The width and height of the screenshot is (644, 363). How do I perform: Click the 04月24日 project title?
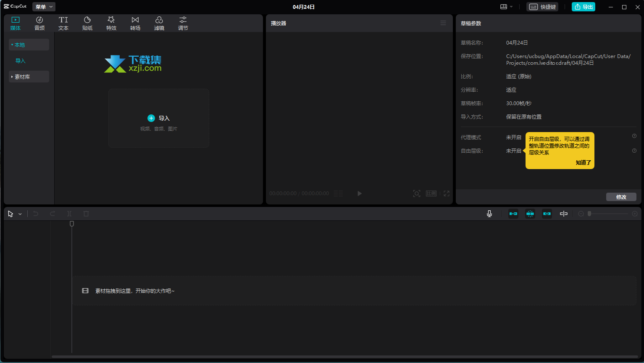pyautogui.click(x=304, y=7)
